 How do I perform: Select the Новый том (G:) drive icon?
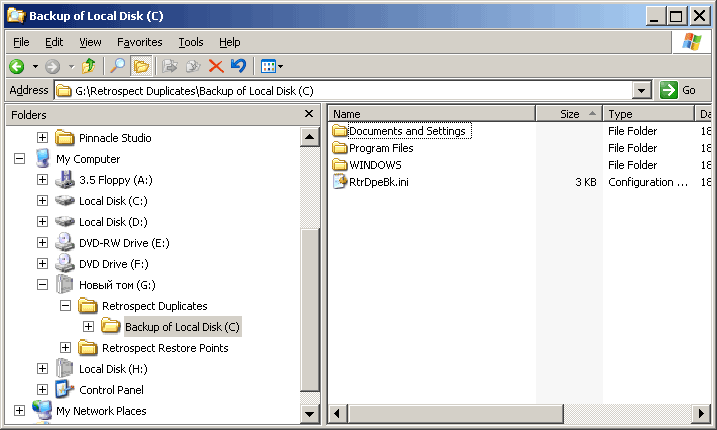(x=64, y=285)
